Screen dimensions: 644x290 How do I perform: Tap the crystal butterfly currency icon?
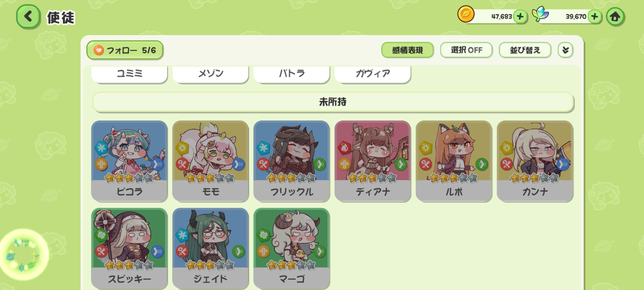tap(540, 14)
